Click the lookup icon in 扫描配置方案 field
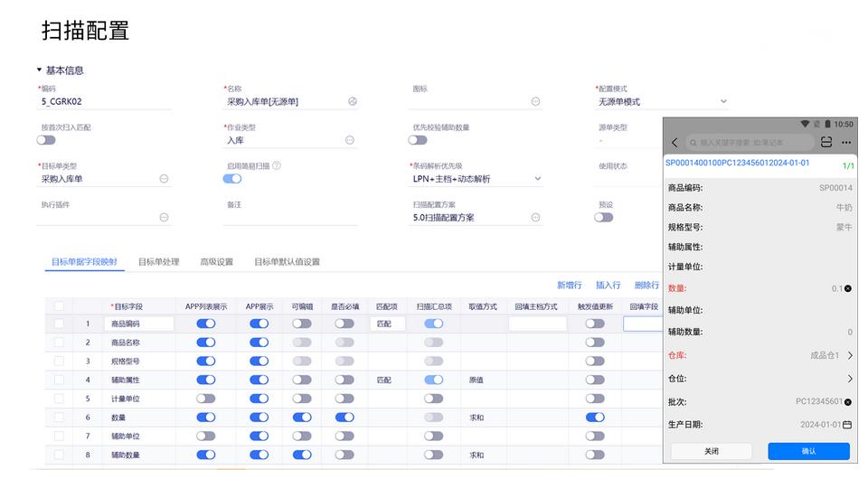The height and width of the screenshot is (488, 868). click(535, 218)
